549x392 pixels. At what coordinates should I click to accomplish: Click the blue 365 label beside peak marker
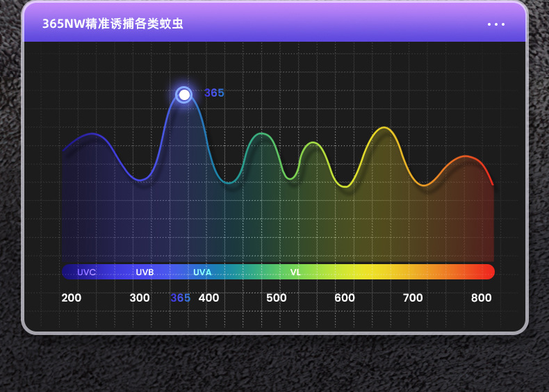point(214,93)
